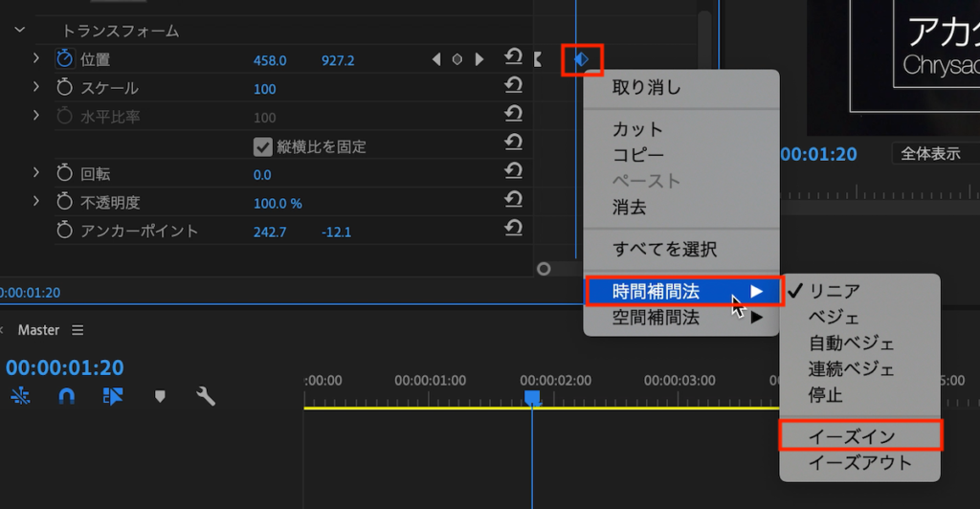This screenshot has width=980, height=509.
Task: Reset the 不透明度 parameter
Action: (x=513, y=200)
